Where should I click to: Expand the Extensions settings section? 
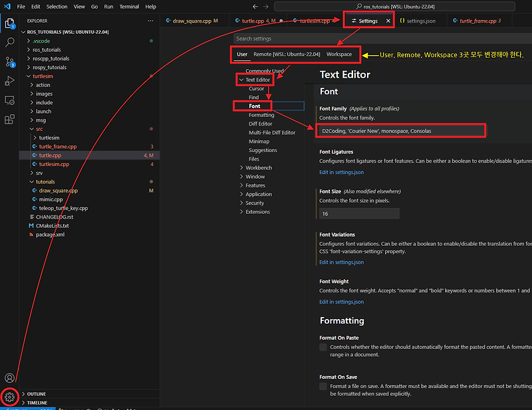click(241, 211)
